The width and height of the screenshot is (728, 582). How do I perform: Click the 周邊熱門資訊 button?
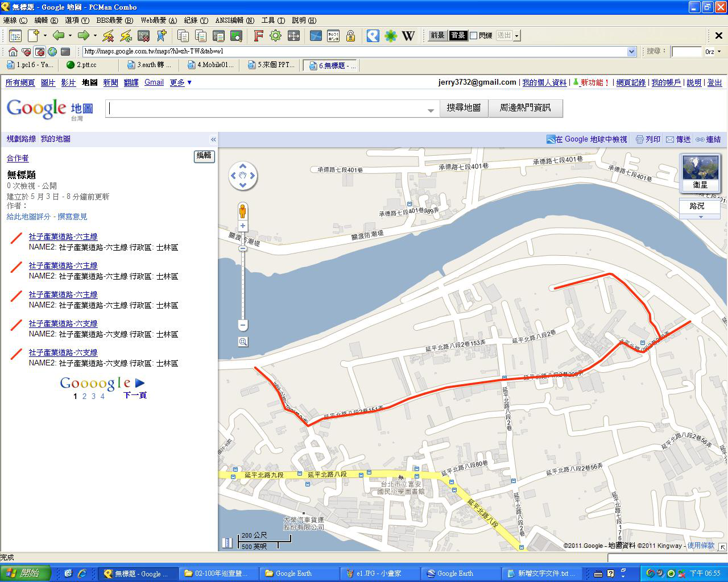[x=526, y=108]
